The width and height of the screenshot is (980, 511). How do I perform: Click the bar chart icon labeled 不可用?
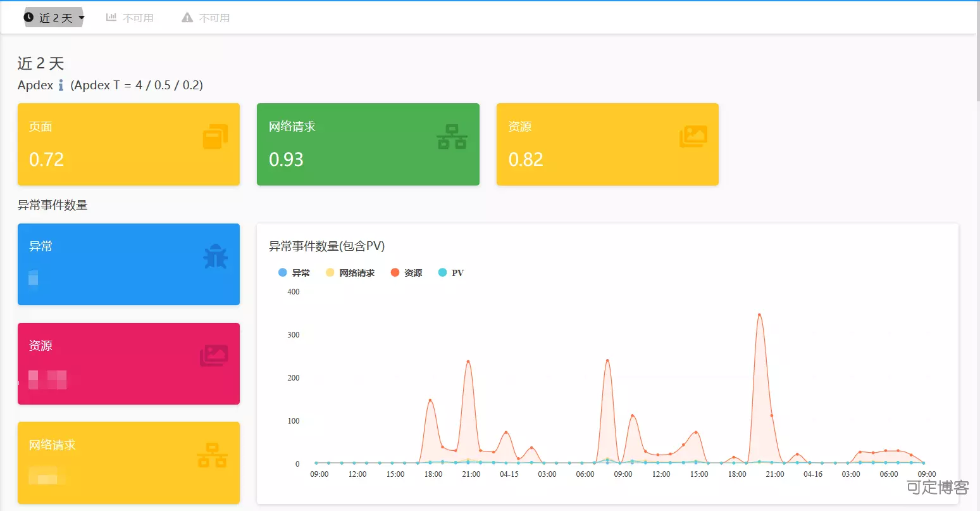pos(111,18)
